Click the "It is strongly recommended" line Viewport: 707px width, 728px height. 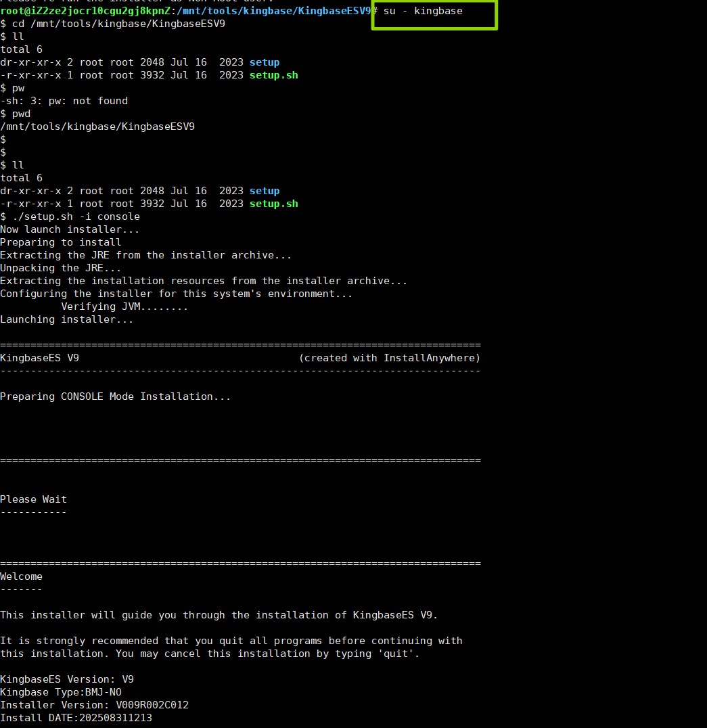coord(231,641)
